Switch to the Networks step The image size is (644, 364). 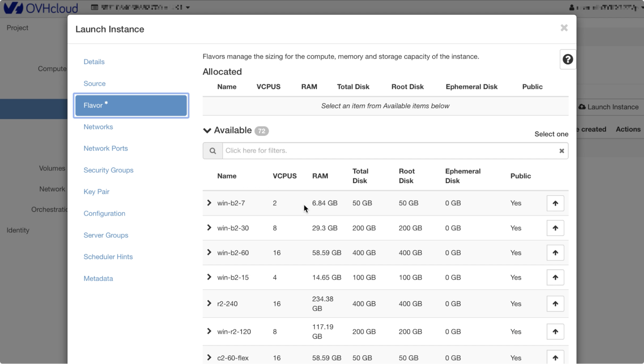[x=98, y=127]
